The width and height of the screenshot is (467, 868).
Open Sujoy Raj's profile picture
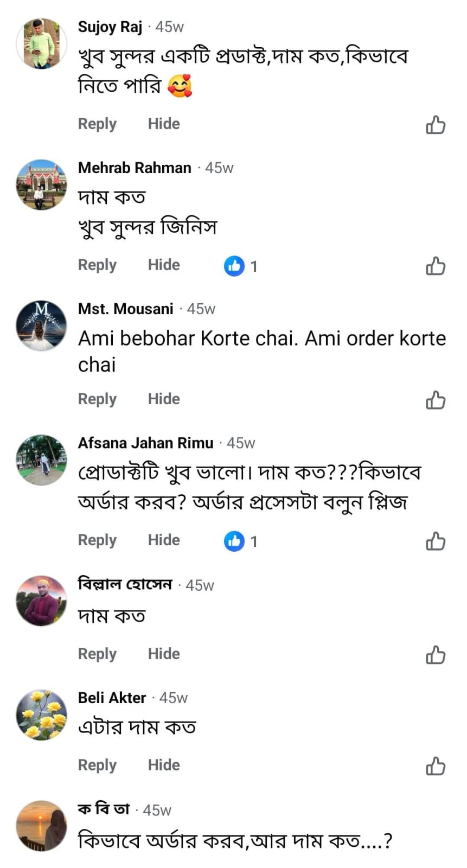[41, 43]
